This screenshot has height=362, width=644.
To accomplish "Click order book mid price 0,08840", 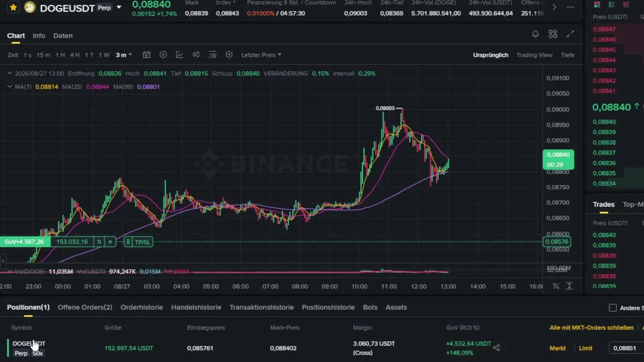I will (611, 107).
